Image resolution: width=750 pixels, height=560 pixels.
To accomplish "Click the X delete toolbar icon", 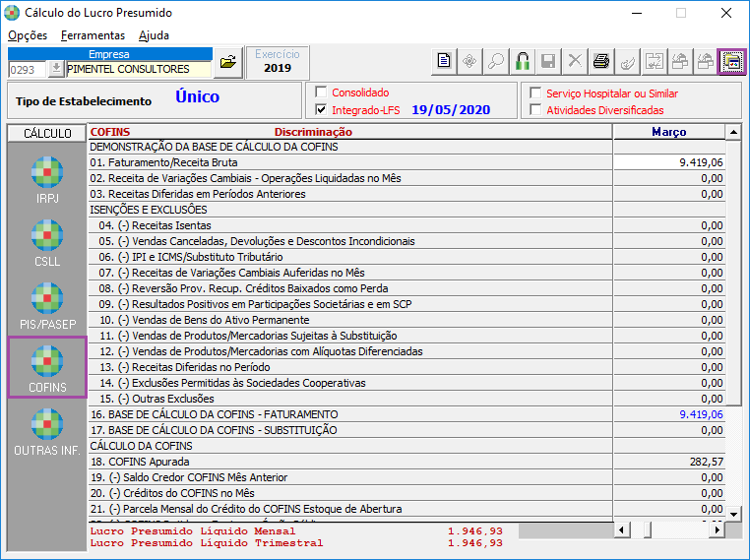I will 575,61.
